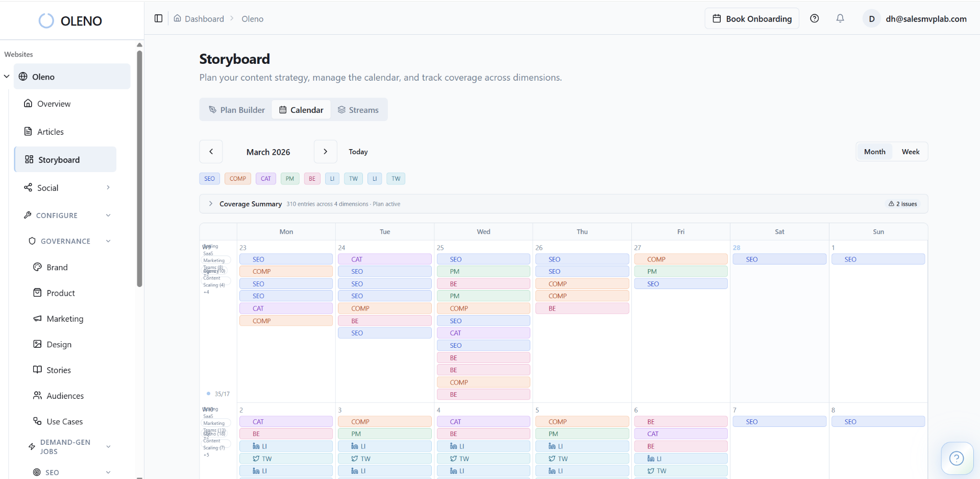Select Month view
The height and width of the screenshot is (479, 980).
874,151
